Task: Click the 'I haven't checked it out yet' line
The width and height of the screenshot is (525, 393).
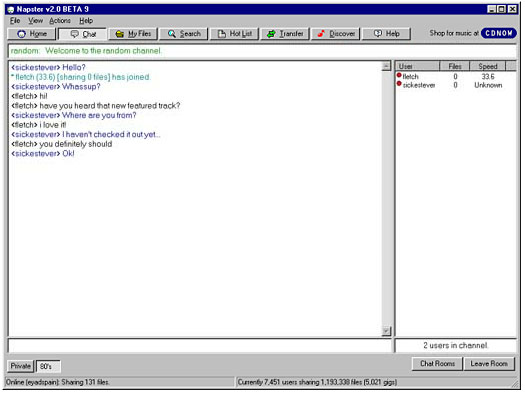Action: coord(86,134)
